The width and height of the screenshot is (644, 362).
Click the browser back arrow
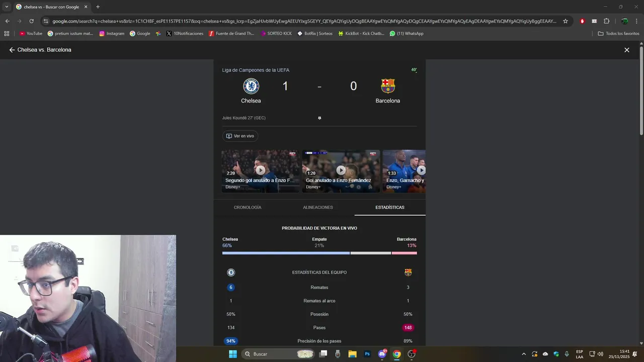7,21
